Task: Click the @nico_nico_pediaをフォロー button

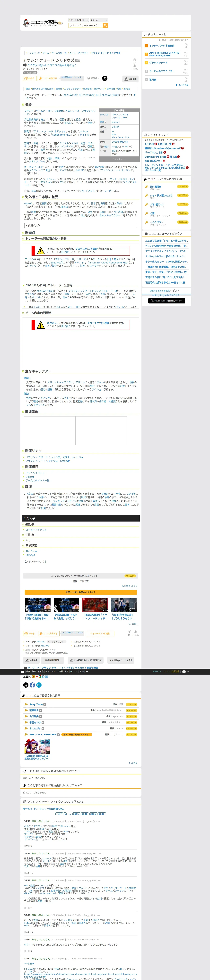Action: click(166, 301)
